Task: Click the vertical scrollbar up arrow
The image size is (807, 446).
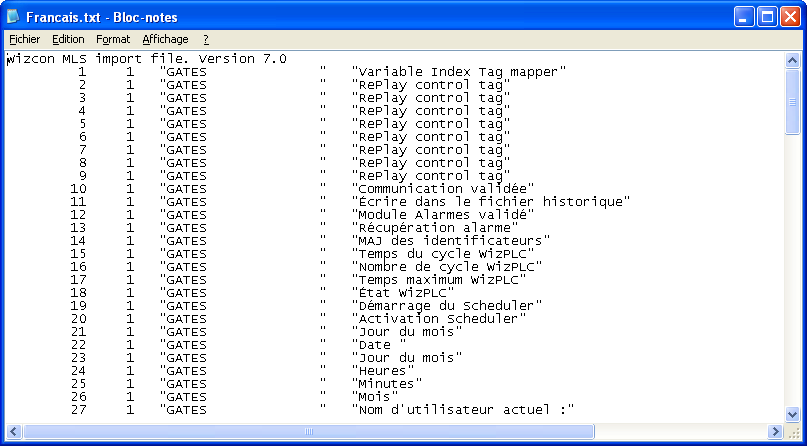Action: 792,60
